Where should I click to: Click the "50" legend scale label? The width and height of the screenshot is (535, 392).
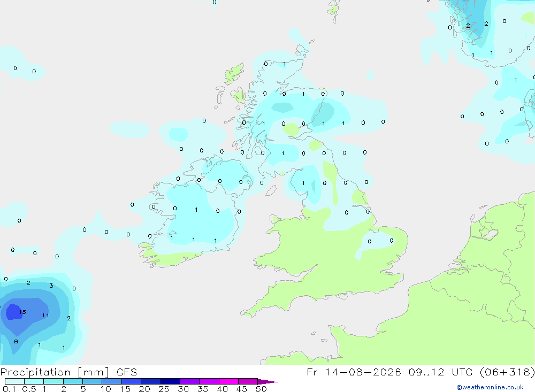coord(261,389)
